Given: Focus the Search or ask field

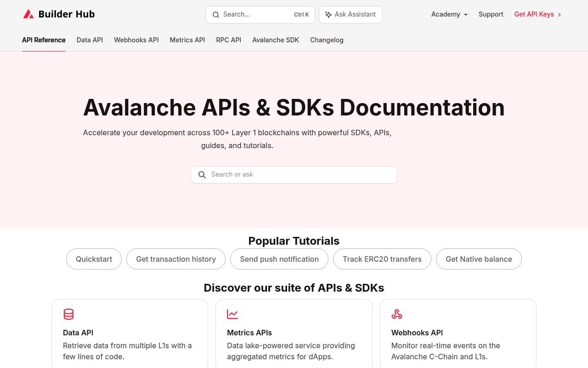Looking at the screenshot, I should click(294, 175).
